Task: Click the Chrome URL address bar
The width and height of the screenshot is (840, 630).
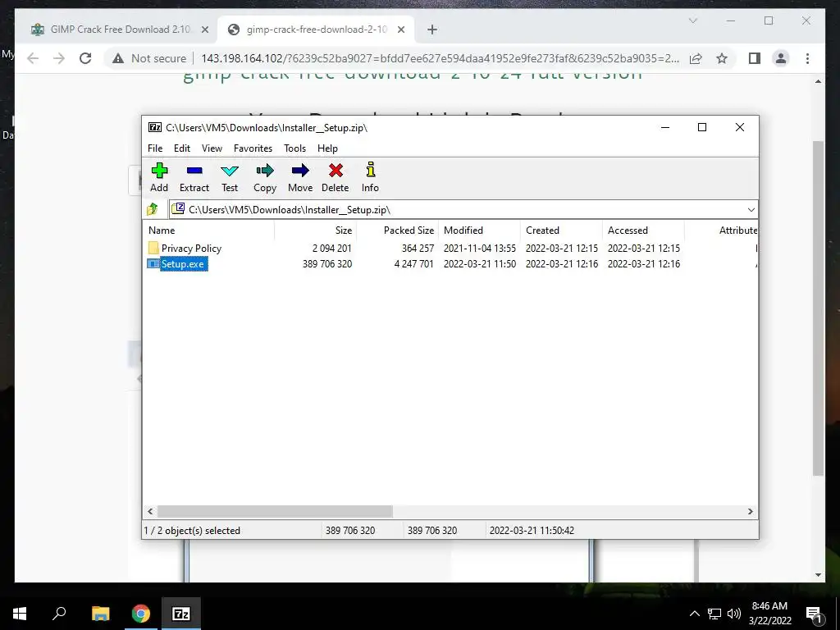Action: click(440, 58)
